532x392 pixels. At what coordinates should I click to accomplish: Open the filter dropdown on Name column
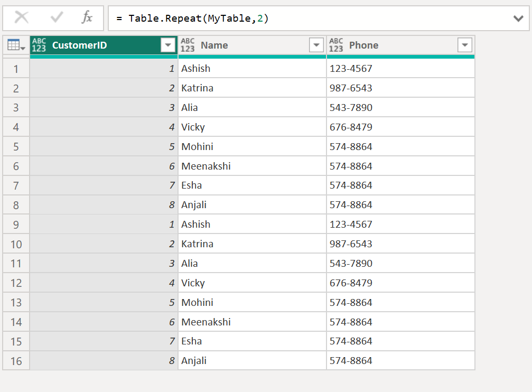(316, 45)
